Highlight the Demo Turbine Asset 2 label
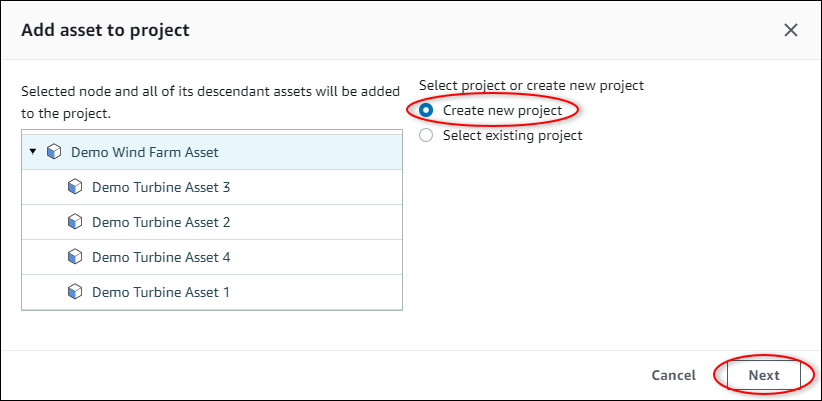 (161, 222)
